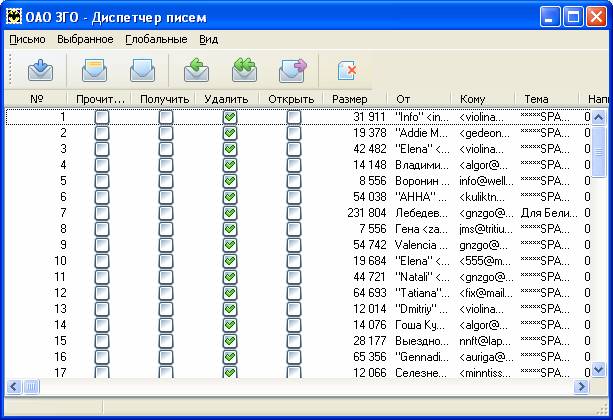613x420 pixels.
Task: Tick the Открыть checkbox in row 7
Action: tap(293, 213)
